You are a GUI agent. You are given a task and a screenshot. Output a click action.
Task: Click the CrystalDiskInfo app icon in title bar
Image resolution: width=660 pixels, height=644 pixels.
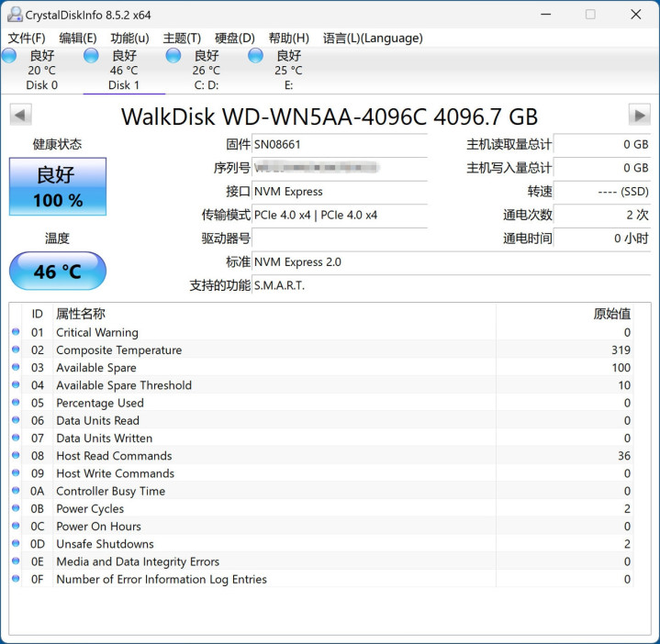point(15,15)
